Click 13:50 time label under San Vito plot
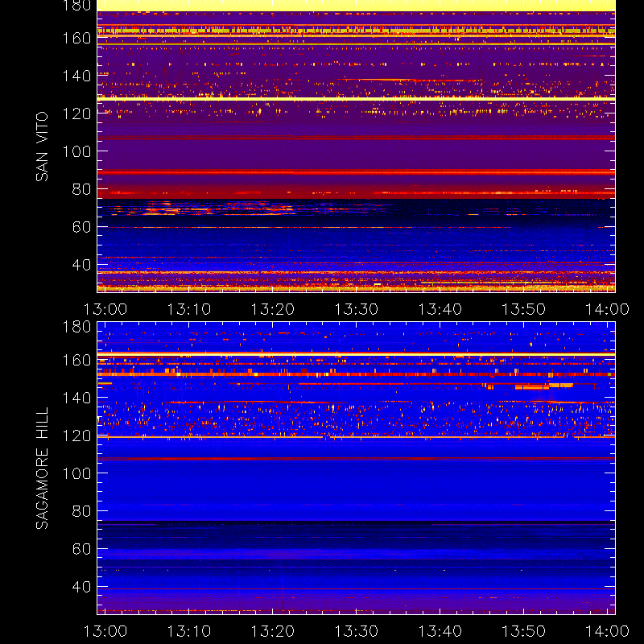 tap(524, 309)
